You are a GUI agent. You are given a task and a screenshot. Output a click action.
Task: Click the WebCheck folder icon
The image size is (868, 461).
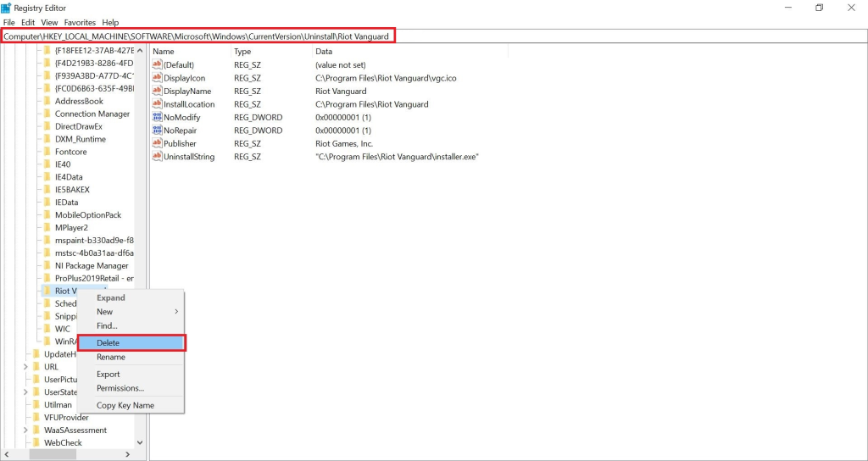(36, 442)
